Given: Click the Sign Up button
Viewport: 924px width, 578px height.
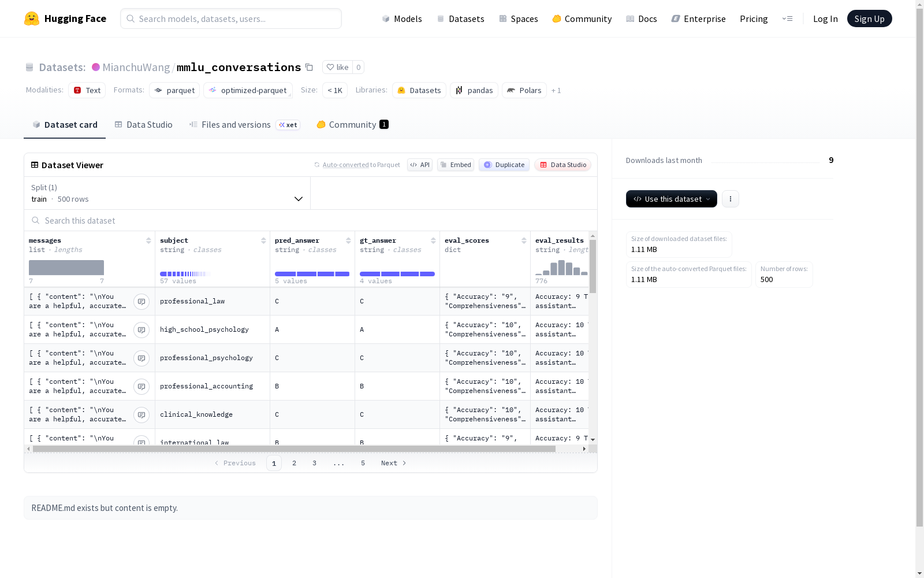Looking at the screenshot, I should (869, 18).
